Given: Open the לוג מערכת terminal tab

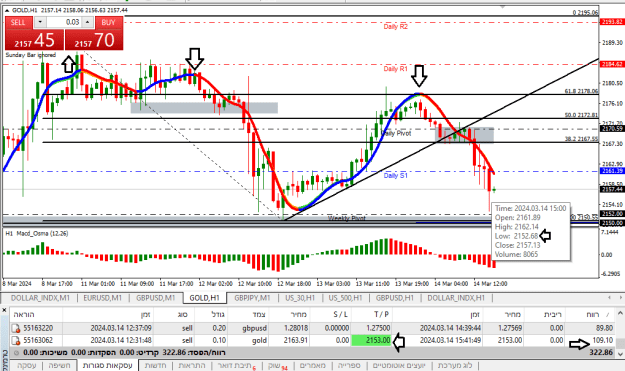Looking at the screenshot, I should pos(454,365).
